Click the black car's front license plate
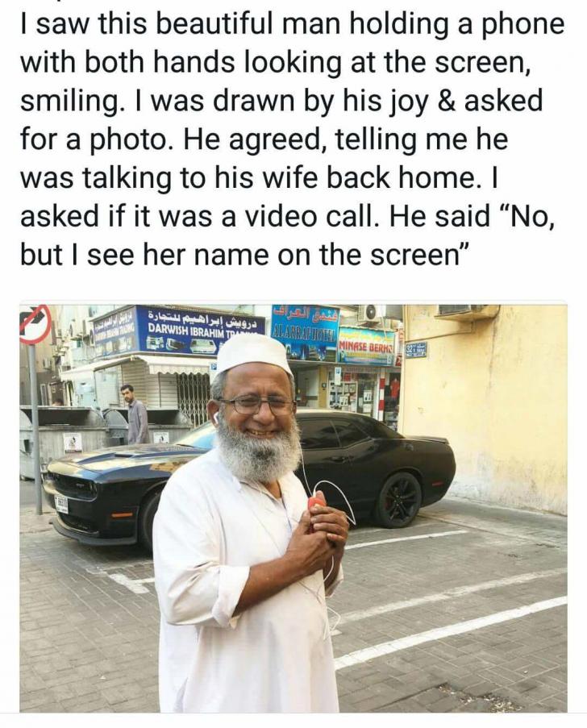The image size is (587, 728). pos(61,504)
